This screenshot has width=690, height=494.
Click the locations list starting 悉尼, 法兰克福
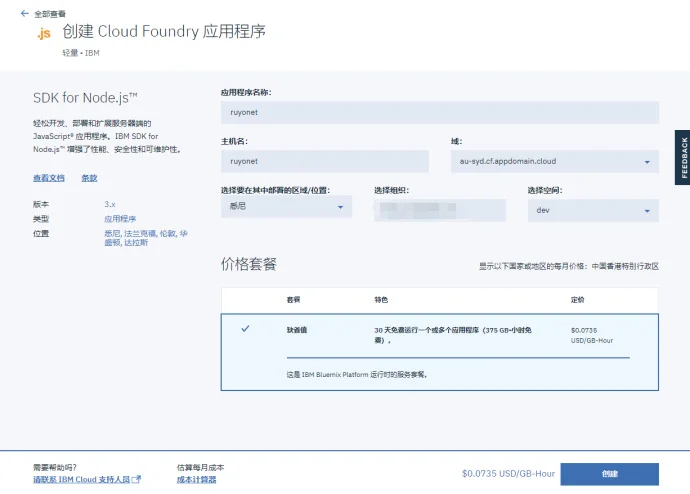point(146,238)
